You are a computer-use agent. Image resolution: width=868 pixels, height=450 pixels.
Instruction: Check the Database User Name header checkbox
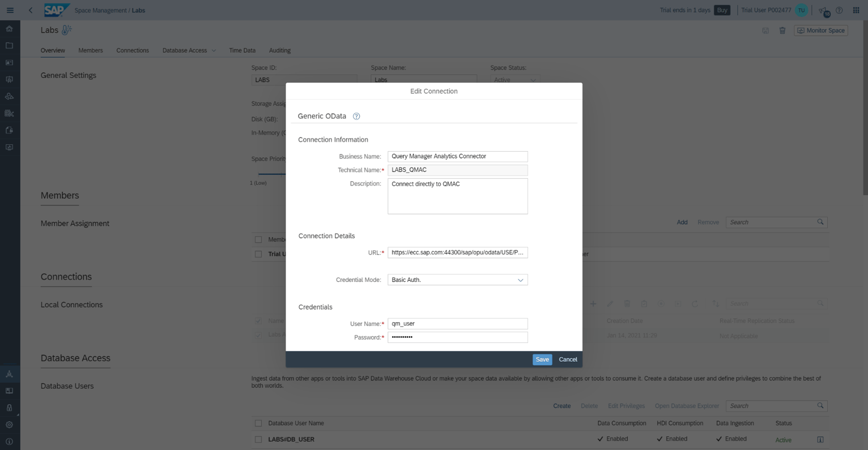coord(258,423)
